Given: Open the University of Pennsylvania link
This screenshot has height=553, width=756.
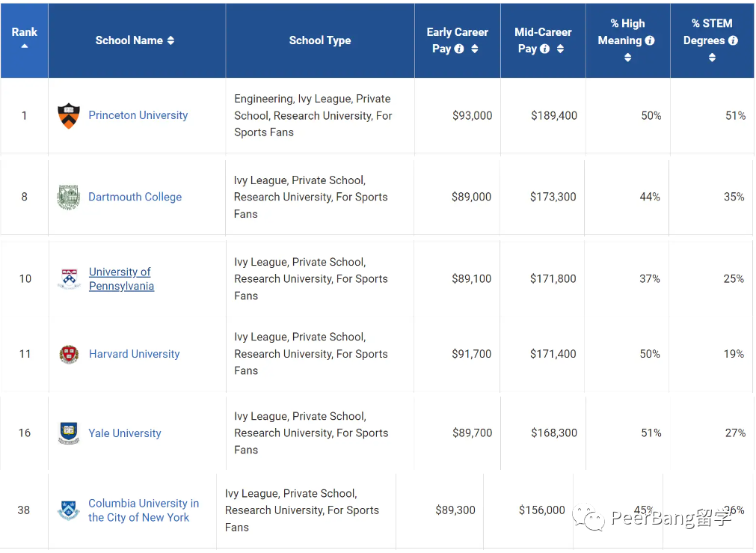Looking at the screenshot, I should tap(121, 279).
